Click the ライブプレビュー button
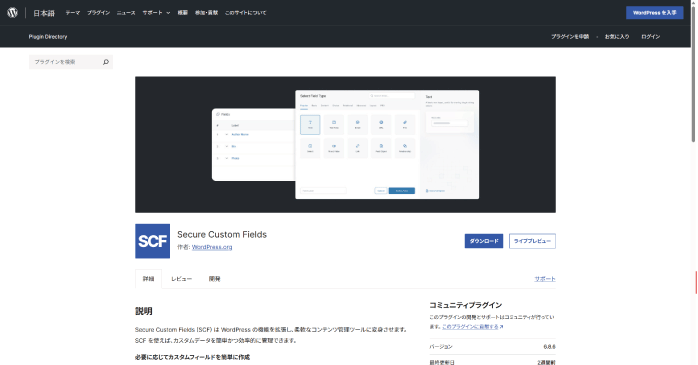 click(532, 241)
